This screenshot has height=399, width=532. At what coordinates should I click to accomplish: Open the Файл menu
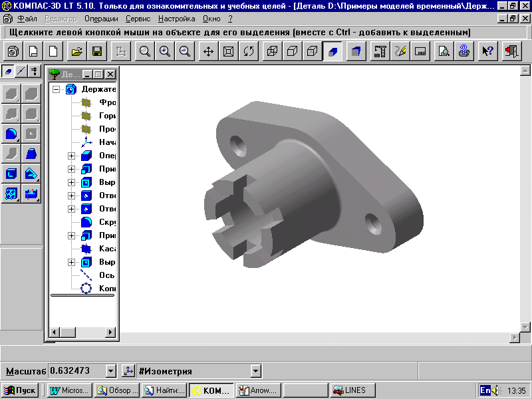click(x=27, y=19)
